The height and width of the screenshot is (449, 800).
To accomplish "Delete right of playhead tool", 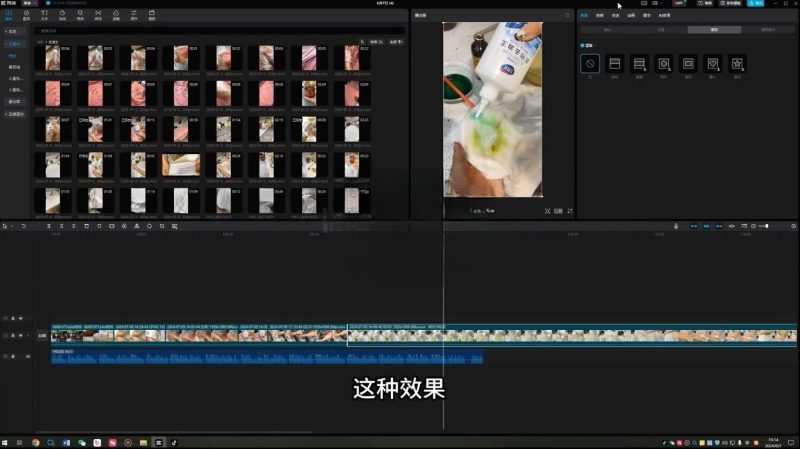I will click(74, 226).
